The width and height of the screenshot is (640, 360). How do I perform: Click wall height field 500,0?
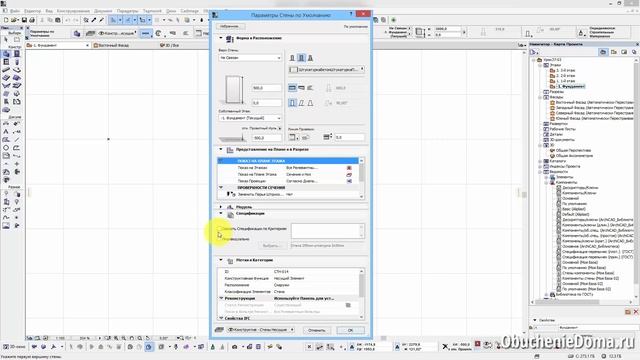click(x=267, y=88)
